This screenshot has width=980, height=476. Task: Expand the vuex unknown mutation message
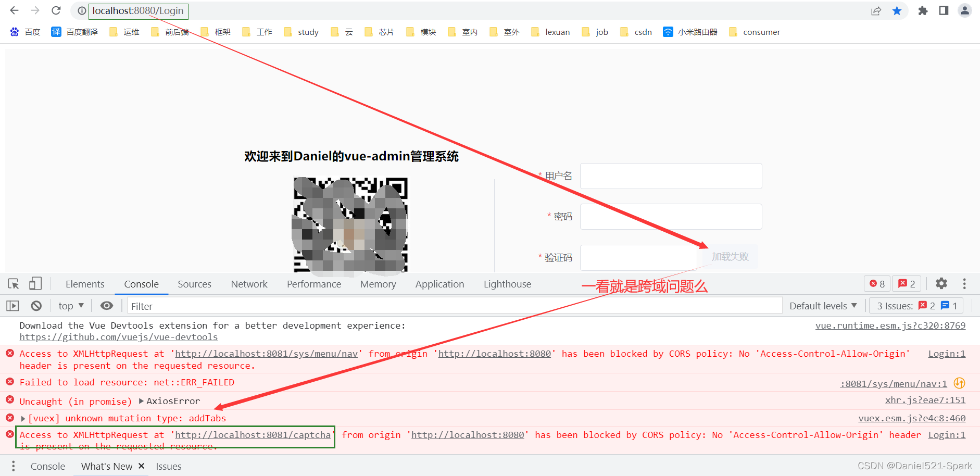(23, 418)
